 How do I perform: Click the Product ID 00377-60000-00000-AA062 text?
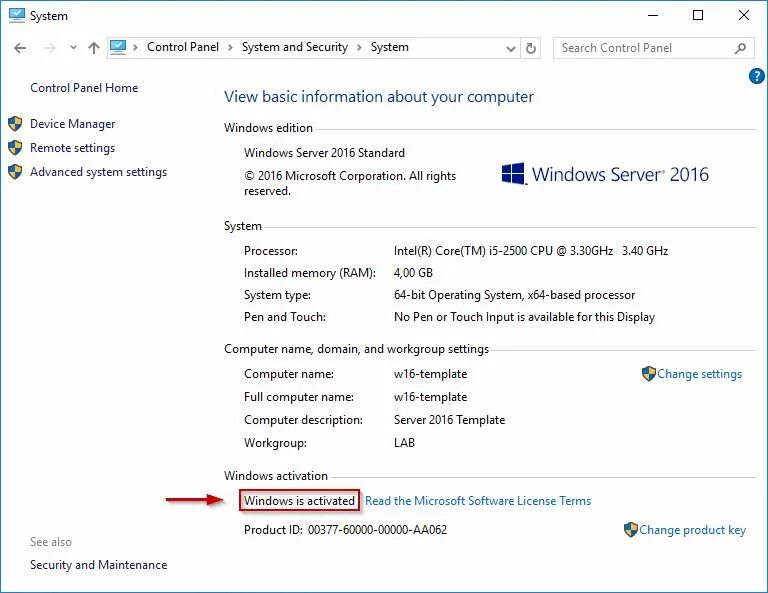345,530
